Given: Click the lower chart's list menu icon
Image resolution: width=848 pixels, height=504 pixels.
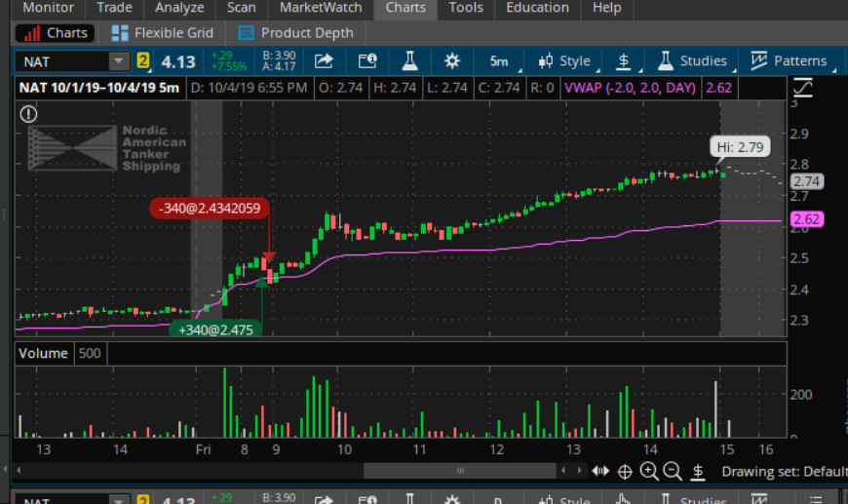Looking at the screenshot, I should click(x=816, y=500).
